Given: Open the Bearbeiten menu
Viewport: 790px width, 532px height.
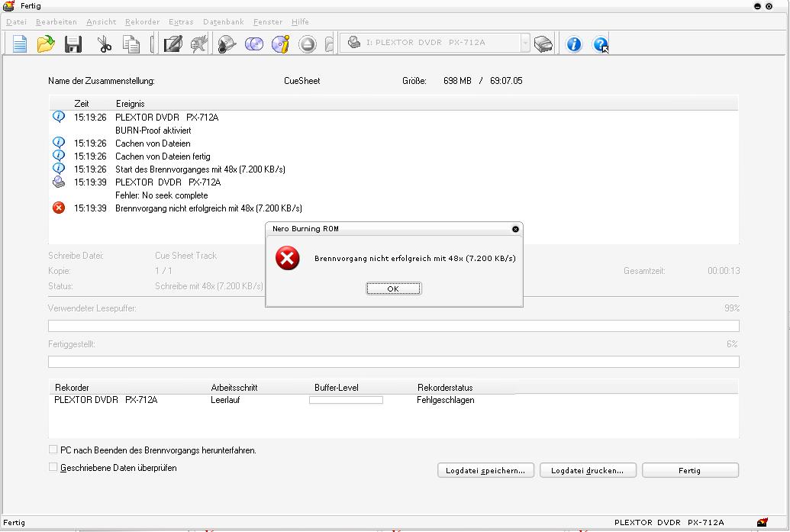Looking at the screenshot, I should pos(56,22).
